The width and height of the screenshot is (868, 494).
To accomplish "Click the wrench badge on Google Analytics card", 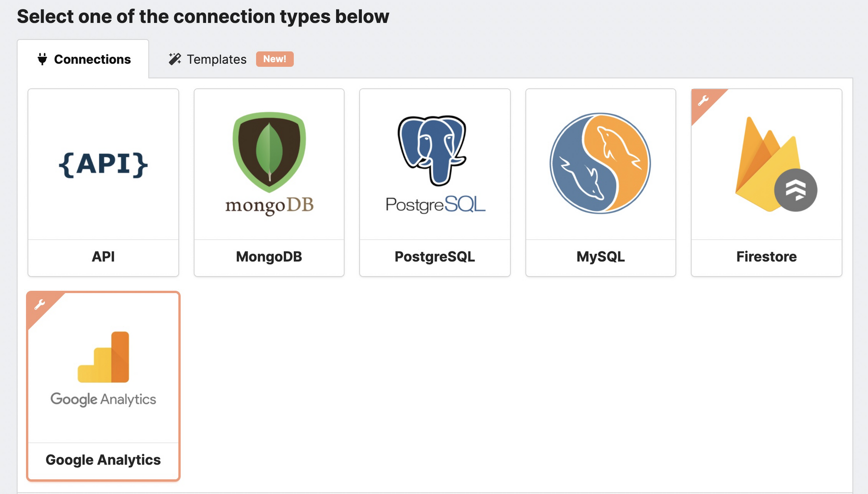I will 39,304.
